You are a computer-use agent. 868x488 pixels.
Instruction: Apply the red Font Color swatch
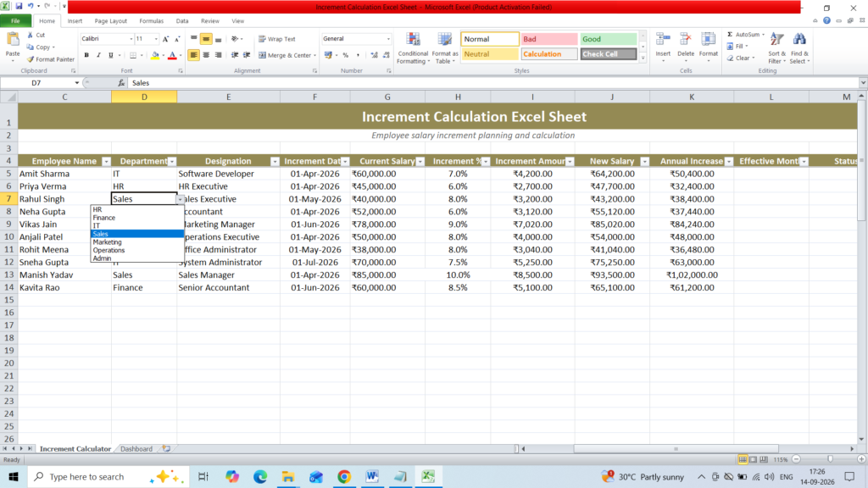(172, 55)
